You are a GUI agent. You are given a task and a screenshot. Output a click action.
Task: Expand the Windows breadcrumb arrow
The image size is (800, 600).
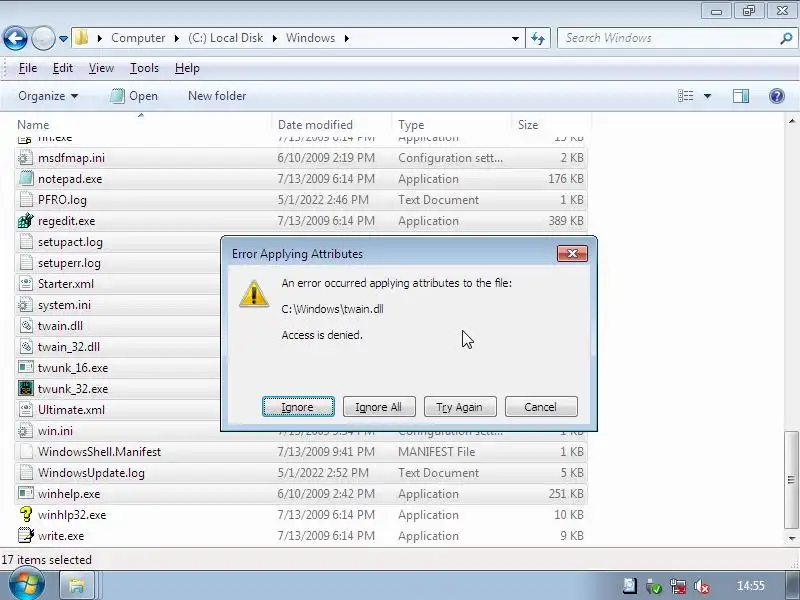[347, 38]
